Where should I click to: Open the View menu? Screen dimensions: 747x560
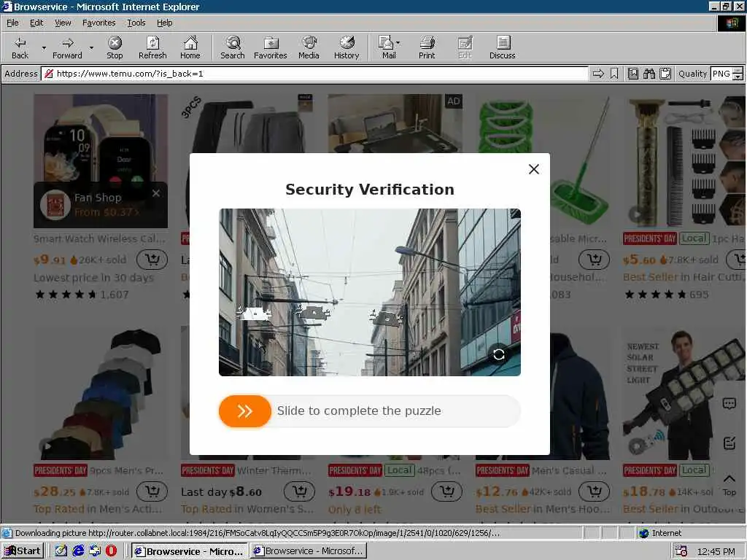63,23
